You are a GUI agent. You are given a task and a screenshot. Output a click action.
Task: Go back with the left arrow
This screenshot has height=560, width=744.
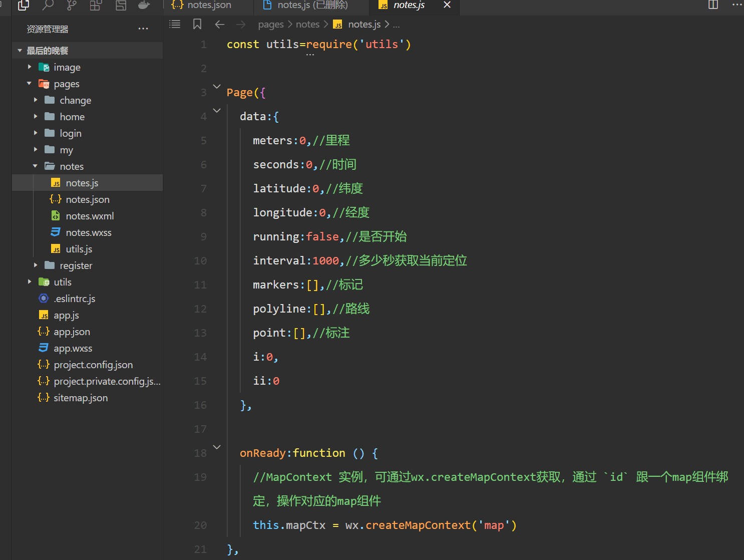point(220,24)
